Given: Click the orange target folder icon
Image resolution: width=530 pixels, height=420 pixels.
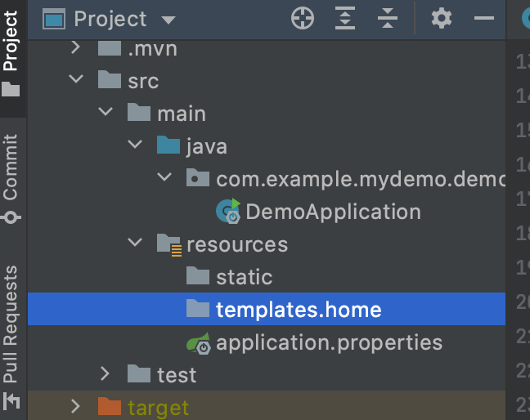Looking at the screenshot, I should 109,406.
